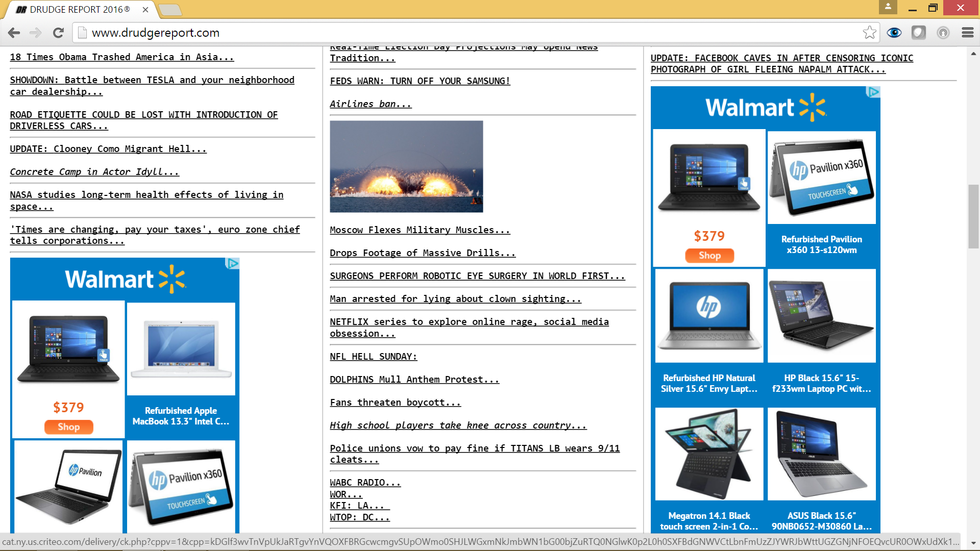Open NETFLIX series online rage link
This screenshot has height=551, width=980.
tap(470, 328)
